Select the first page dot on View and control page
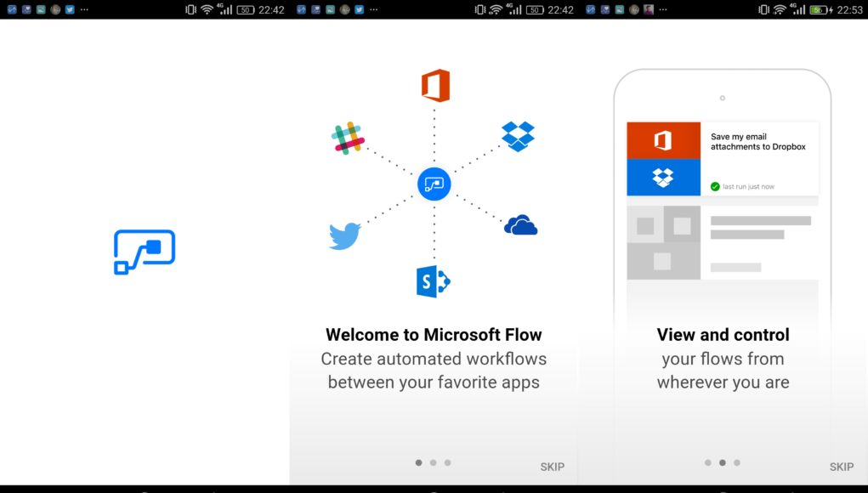868x493 pixels. coord(708,462)
